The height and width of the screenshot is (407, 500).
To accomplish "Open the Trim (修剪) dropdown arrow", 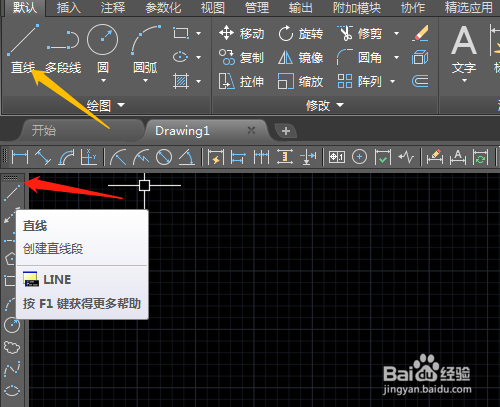I will coord(396,33).
